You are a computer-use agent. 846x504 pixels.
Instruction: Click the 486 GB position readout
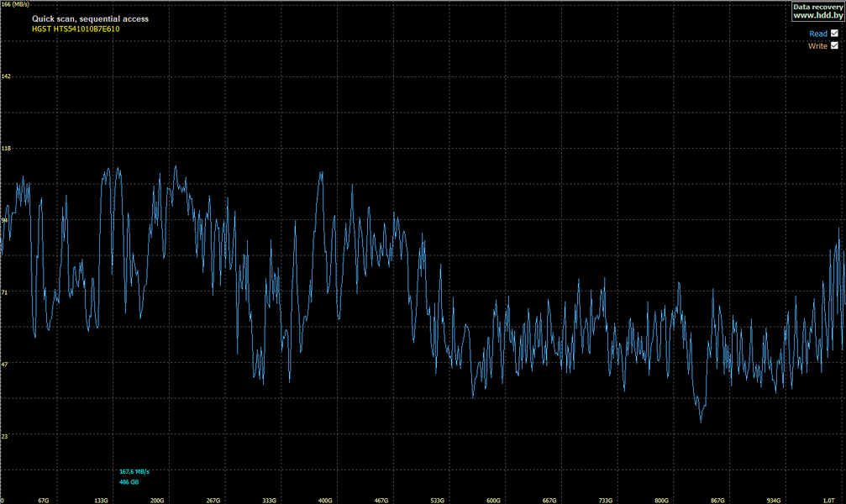click(x=129, y=482)
